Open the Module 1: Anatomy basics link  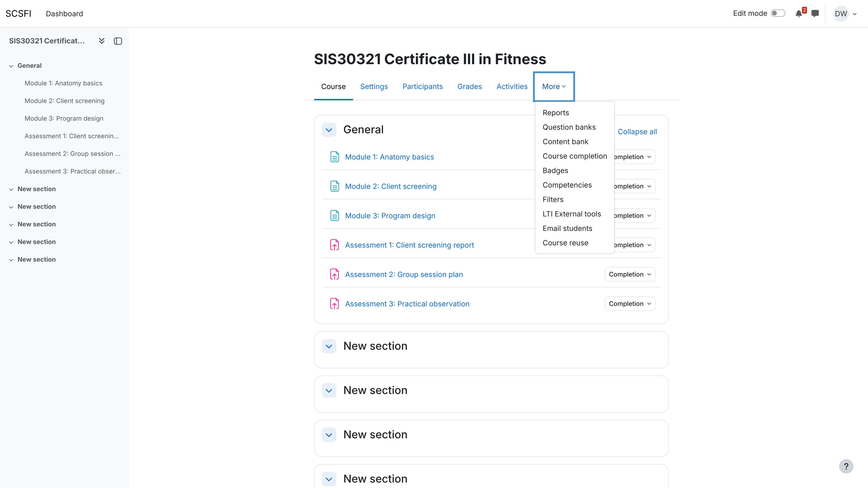tap(389, 157)
